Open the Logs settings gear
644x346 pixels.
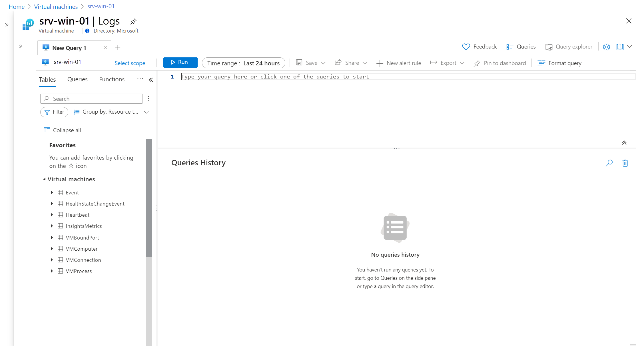point(607,47)
